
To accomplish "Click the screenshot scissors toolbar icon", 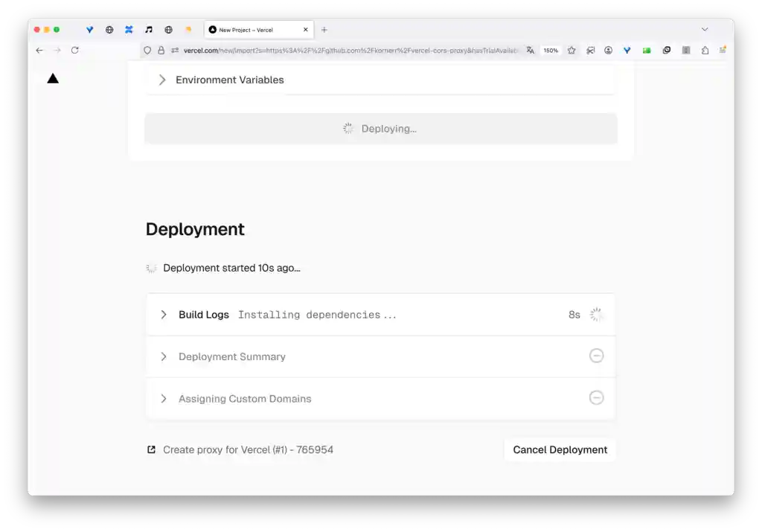I will (590, 50).
